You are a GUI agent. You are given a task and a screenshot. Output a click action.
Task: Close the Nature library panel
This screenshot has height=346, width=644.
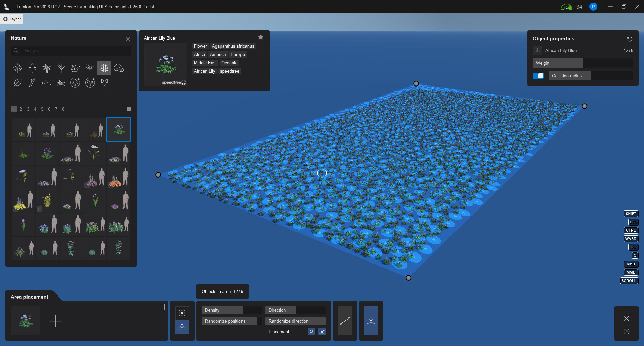tap(128, 39)
